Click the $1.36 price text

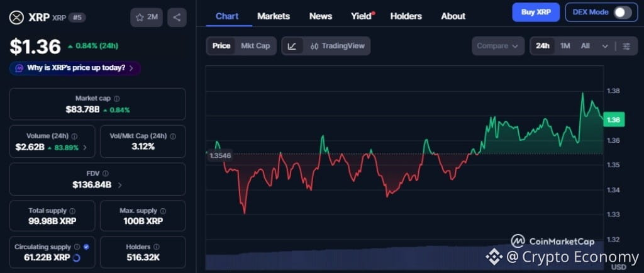pos(35,47)
